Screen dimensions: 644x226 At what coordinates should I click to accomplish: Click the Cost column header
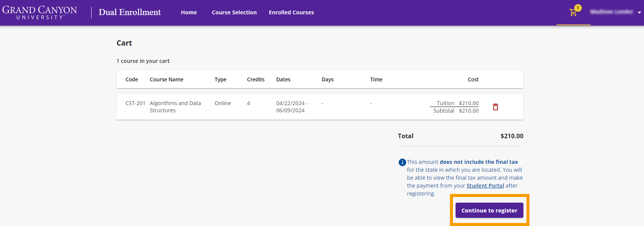pos(473,79)
